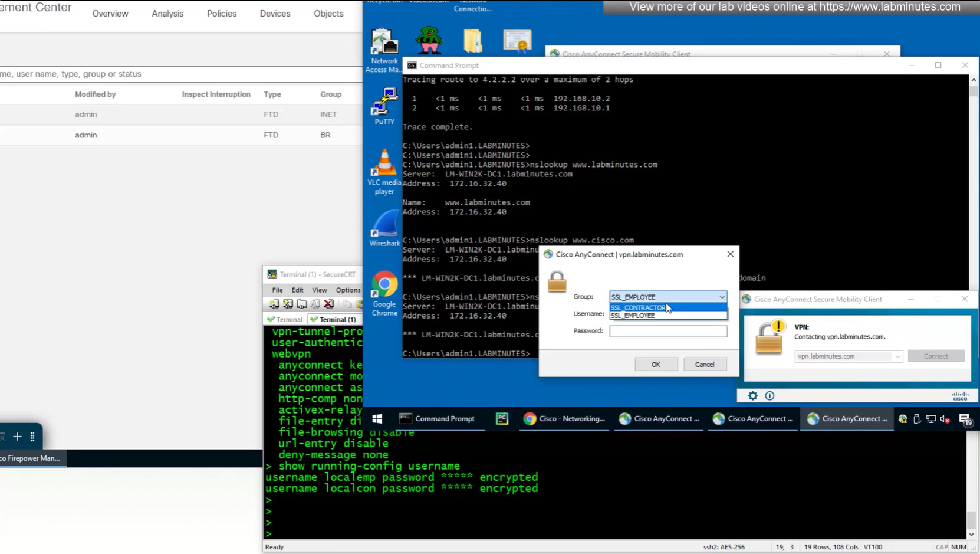Image resolution: width=980 pixels, height=554 pixels.
Task: Click the AnyConnect info icon
Action: [769, 396]
